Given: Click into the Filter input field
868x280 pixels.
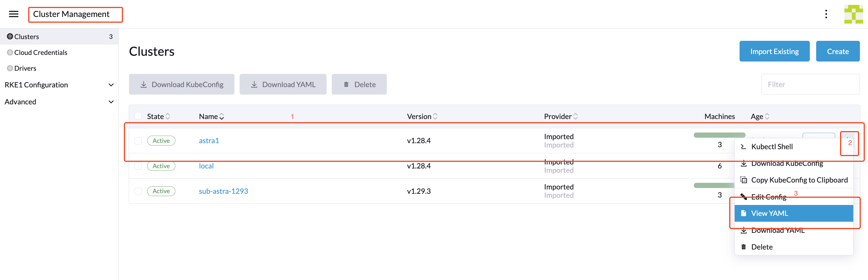Looking at the screenshot, I should click(x=810, y=85).
